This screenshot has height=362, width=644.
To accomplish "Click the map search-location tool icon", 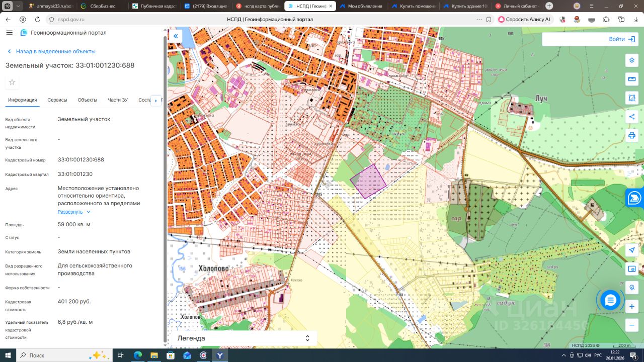I will [x=632, y=288].
